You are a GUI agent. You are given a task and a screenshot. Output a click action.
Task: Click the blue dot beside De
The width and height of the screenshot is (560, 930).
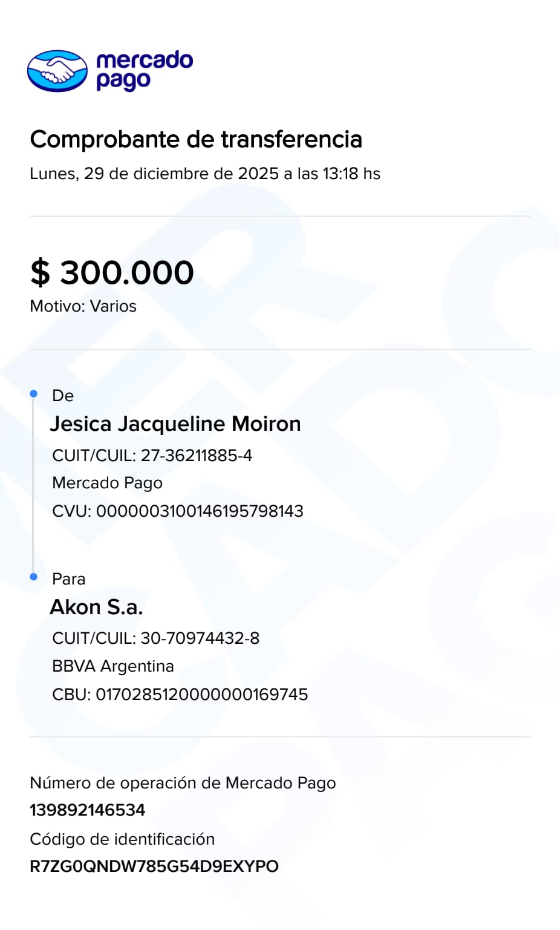pyautogui.click(x=34, y=394)
